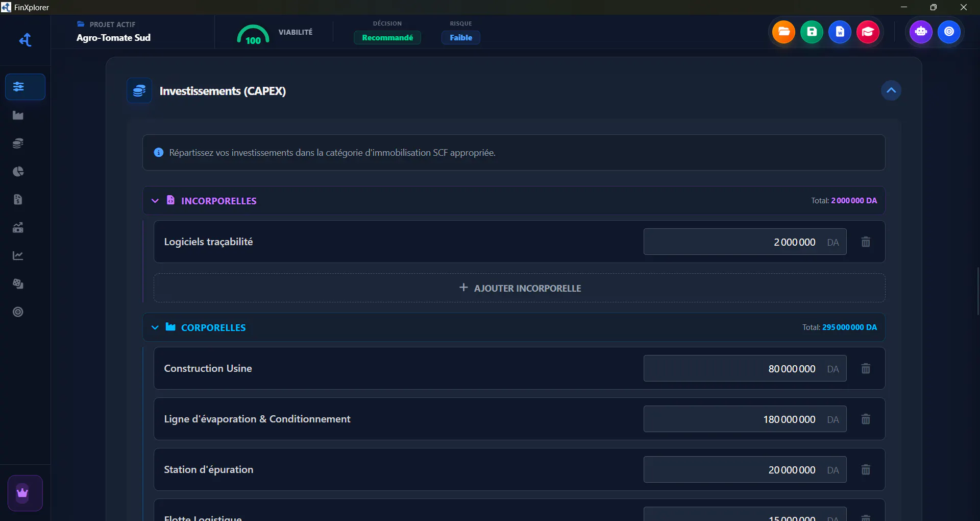Click the viability gauge showing 100
Viewport: 980px width, 521px height.
[x=253, y=35]
